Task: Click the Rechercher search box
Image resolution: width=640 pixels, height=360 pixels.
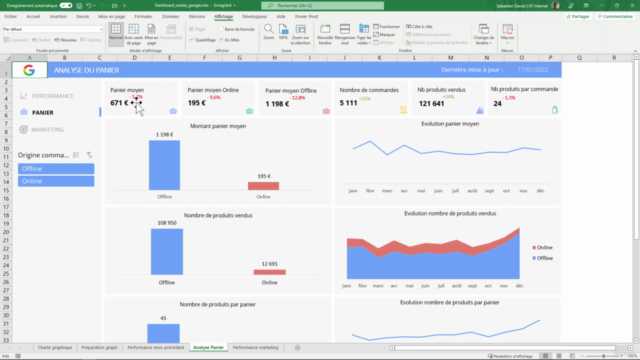Action: click(x=322, y=6)
